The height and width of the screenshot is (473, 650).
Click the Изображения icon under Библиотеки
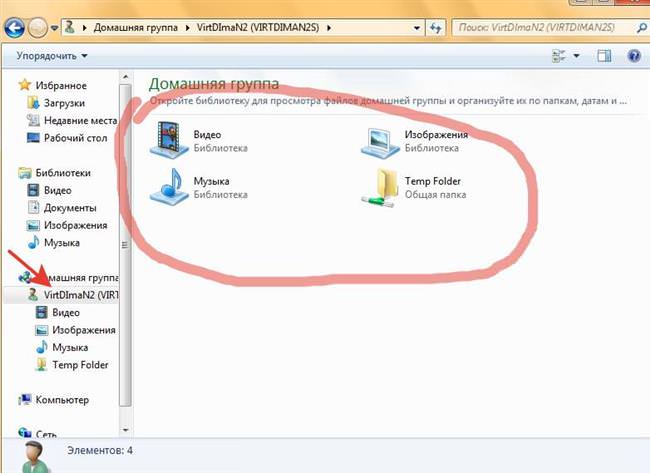pos(33,225)
